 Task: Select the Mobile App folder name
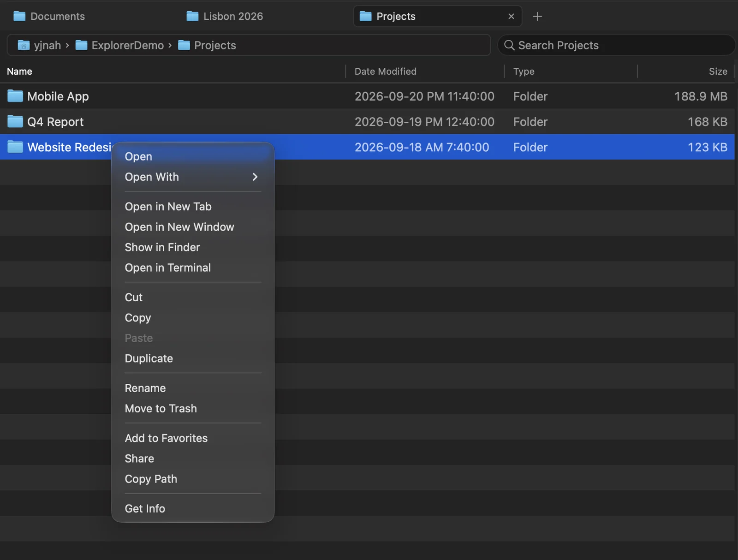(58, 96)
